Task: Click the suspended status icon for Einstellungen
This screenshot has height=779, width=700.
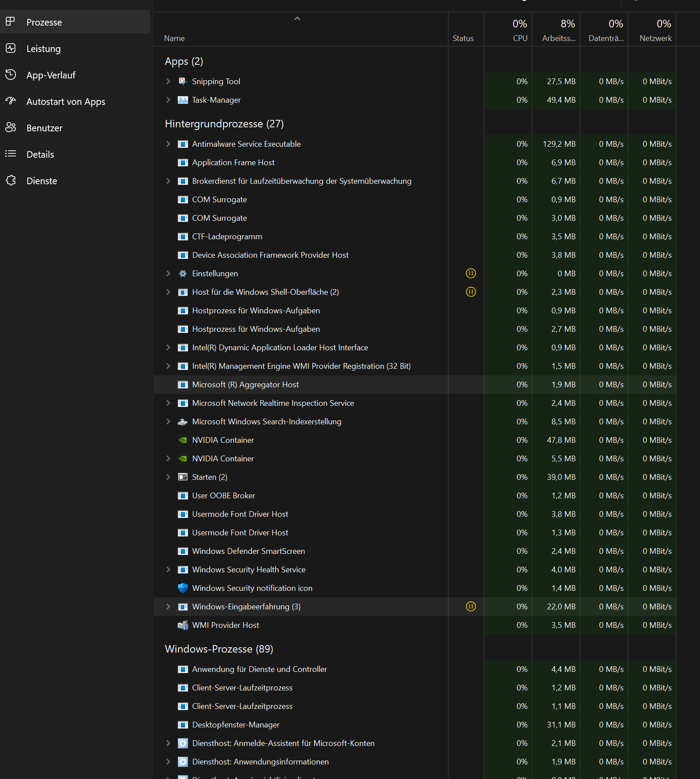Action: click(x=471, y=274)
